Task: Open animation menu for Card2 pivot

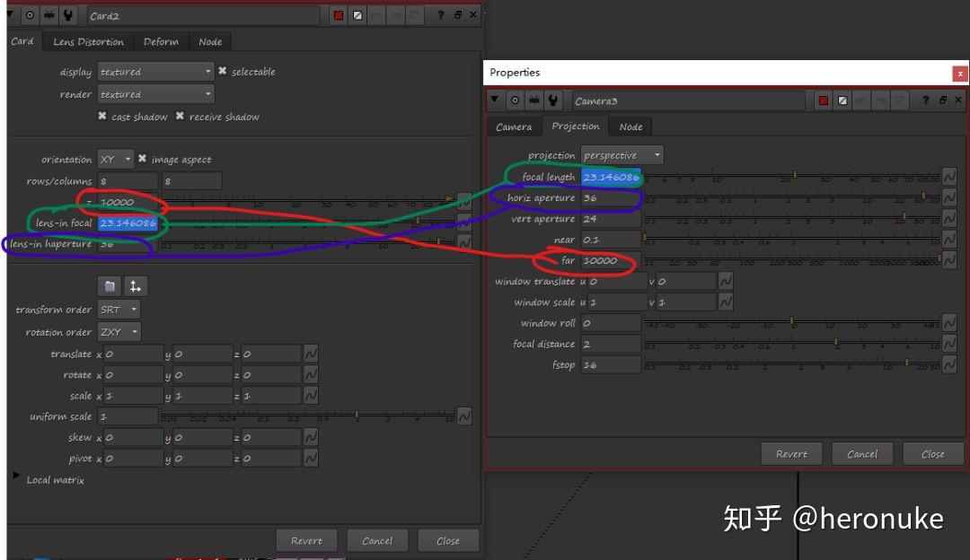Action: coord(311,459)
